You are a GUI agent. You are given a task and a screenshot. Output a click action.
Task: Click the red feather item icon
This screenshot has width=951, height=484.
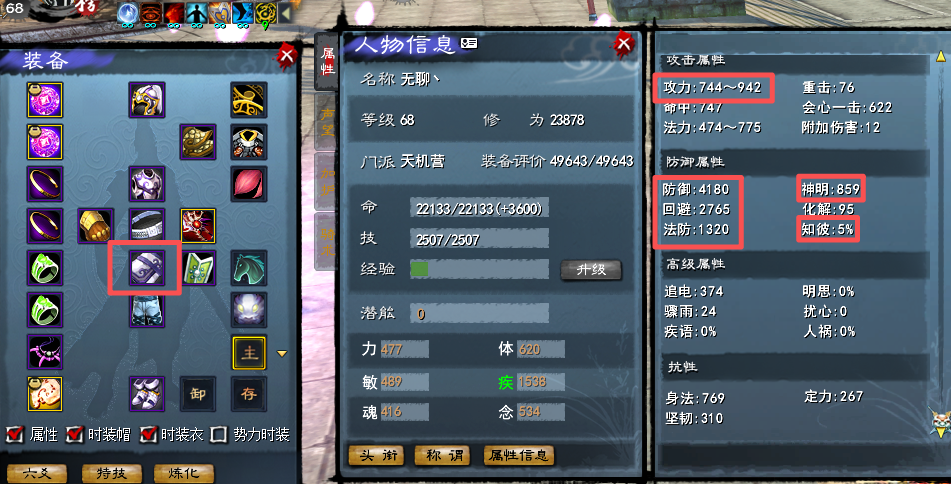coord(249,184)
